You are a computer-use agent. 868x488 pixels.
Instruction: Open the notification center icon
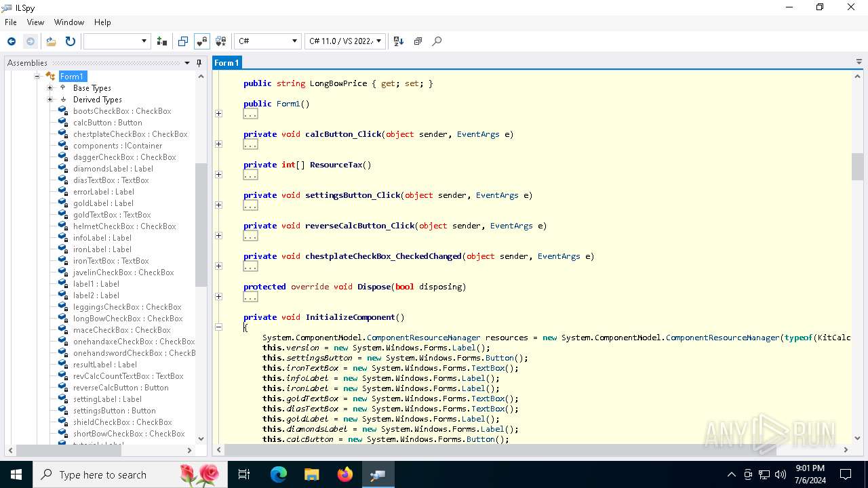(846, 474)
